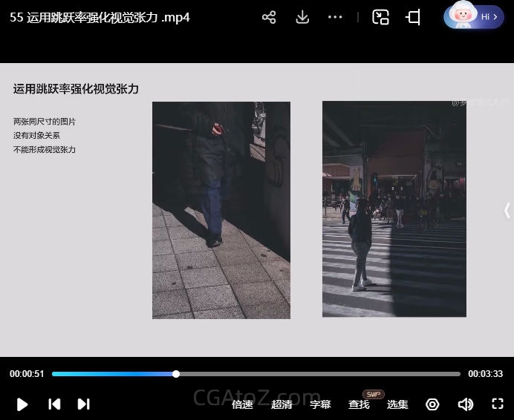
Task: Open the three-dots more options menu
Action: (335, 17)
